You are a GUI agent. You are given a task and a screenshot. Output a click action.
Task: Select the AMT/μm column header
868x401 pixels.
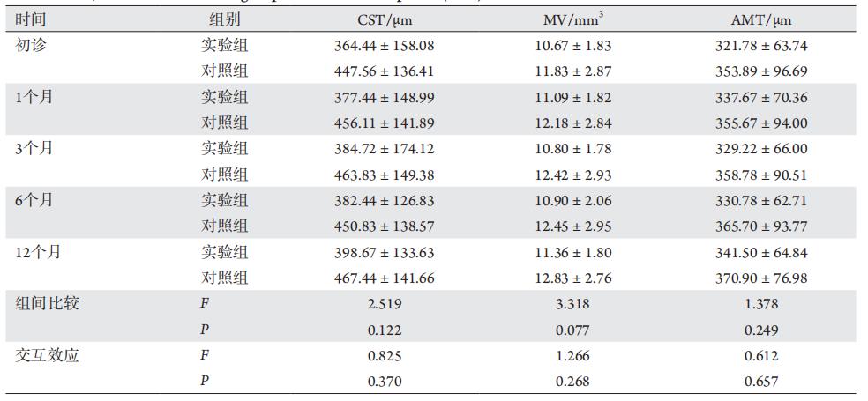click(762, 19)
